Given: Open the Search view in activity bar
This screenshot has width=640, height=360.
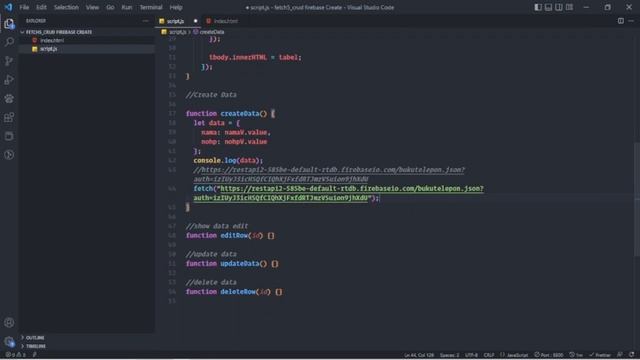Looking at the screenshot, I should coord(9,42).
